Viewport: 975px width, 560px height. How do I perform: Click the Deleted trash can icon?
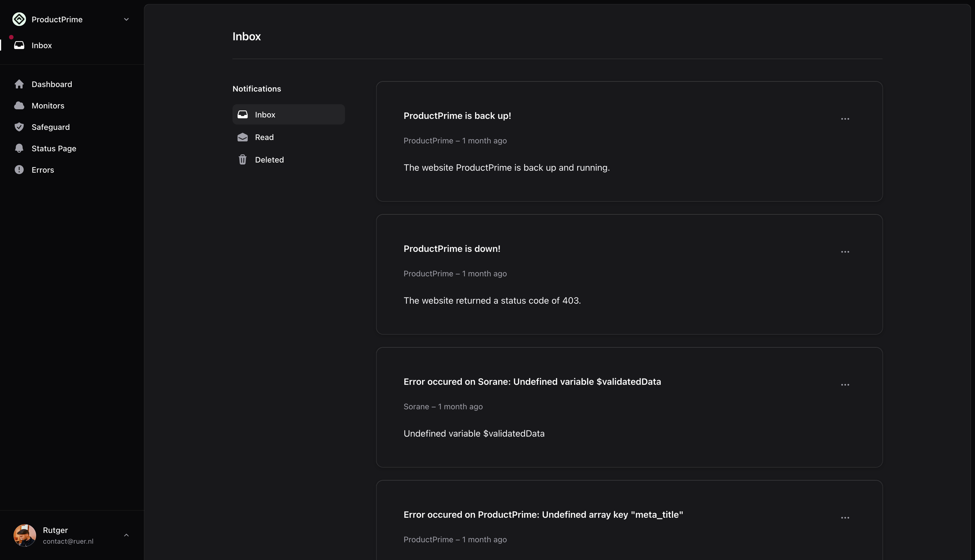[x=242, y=160]
